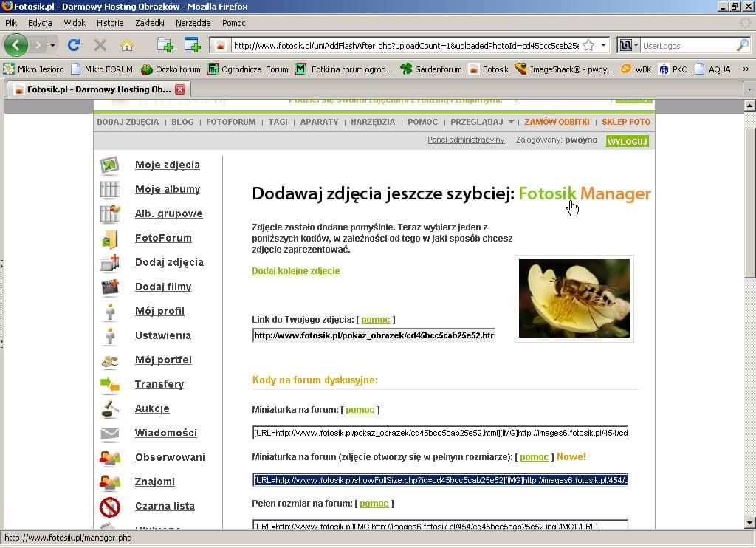Click the hoverfly flower photo thumbnail
This screenshot has width=756, height=548.
(x=574, y=298)
